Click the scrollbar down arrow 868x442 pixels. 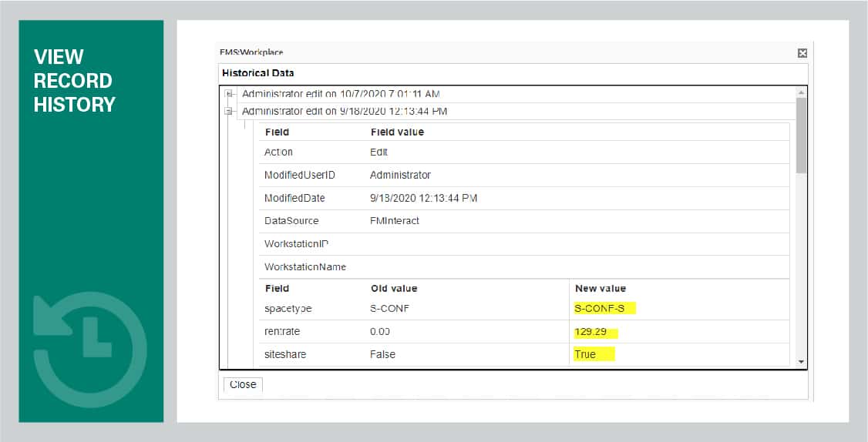click(801, 362)
